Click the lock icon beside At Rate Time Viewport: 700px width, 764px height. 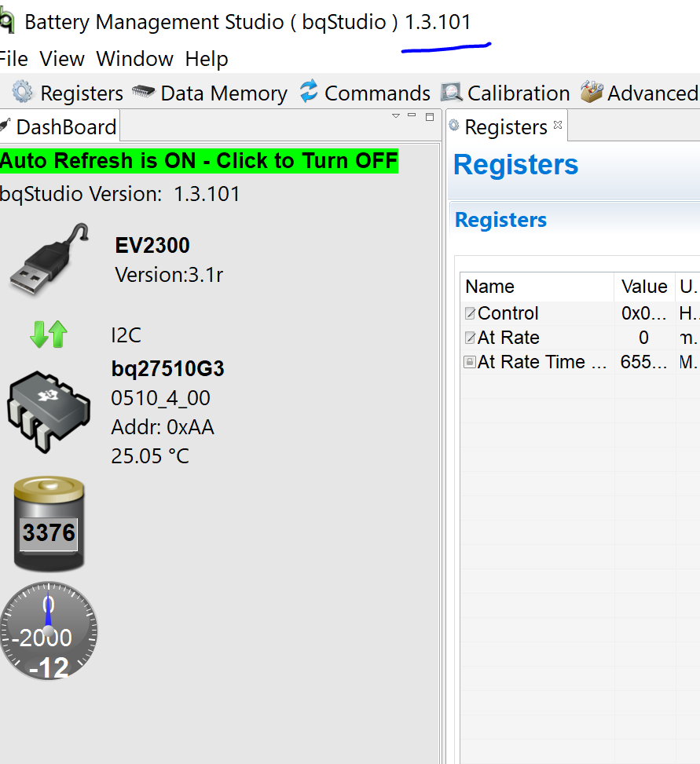pos(470,362)
